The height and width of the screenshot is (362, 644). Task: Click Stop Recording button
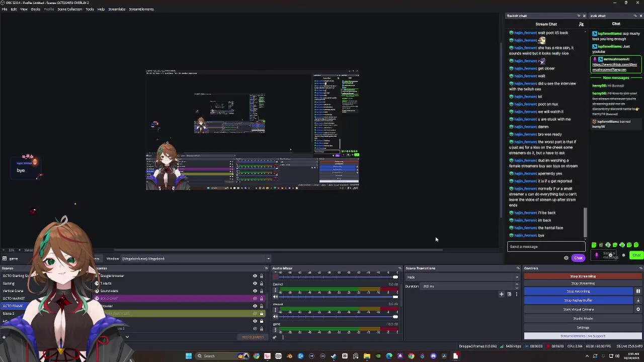579,291
